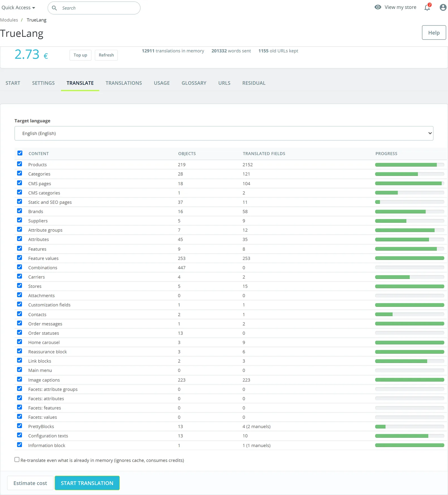Screen dimensions: 448x495
Task: Click the OBJECTS column header
Action: coord(187,154)
